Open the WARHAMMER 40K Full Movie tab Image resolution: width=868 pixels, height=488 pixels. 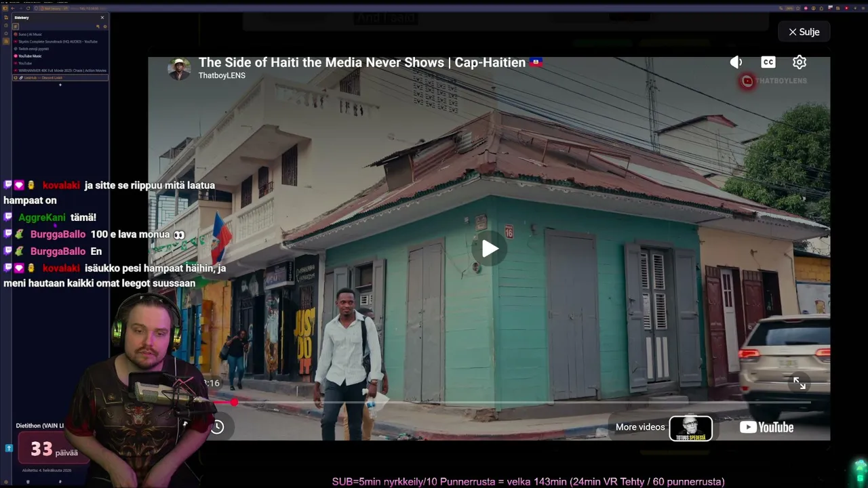60,70
